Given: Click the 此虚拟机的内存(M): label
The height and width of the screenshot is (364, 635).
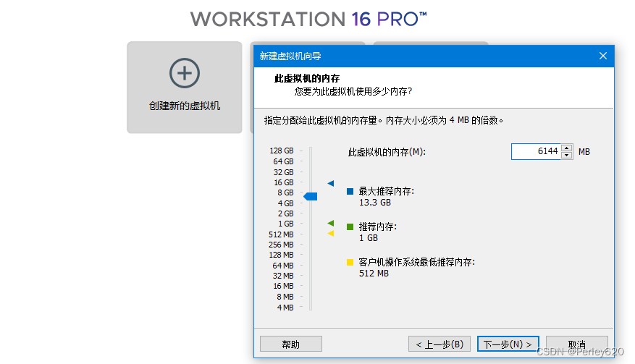Looking at the screenshot, I should tap(387, 152).
